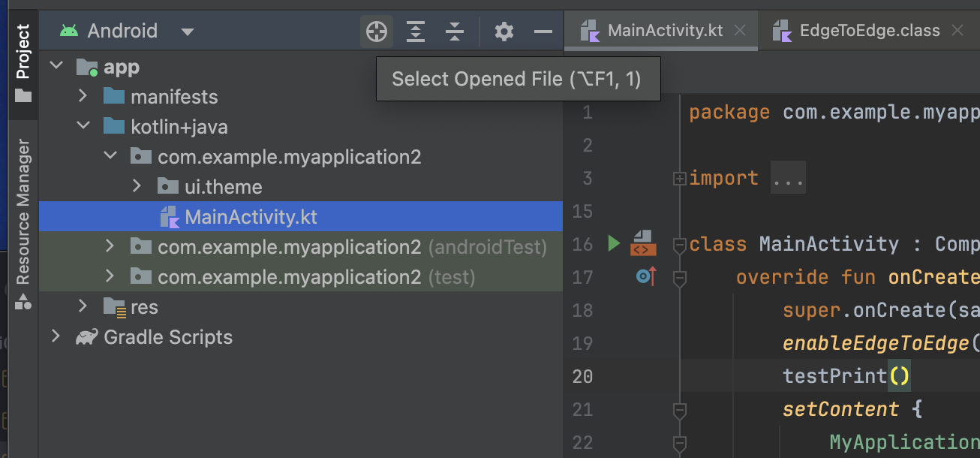Screen dimensions: 980x458
Task: Run MainActivity via green gutter run arrow
Action: click(613, 243)
